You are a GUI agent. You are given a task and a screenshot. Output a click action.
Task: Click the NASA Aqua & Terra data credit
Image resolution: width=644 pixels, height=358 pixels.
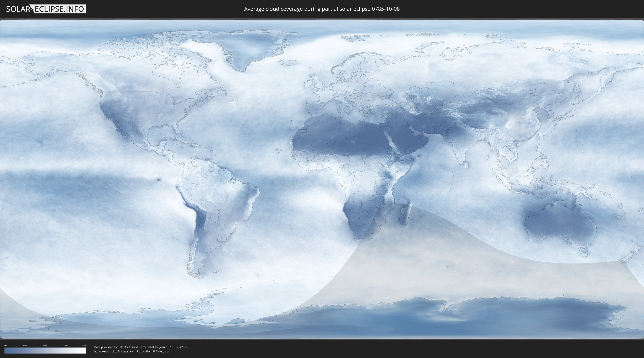pos(140,347)
